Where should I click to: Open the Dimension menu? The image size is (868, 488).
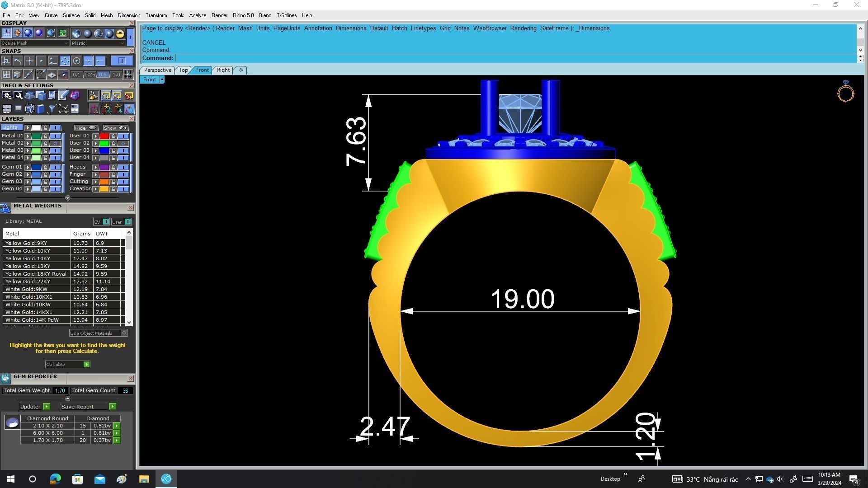click(x=129, y=15)
